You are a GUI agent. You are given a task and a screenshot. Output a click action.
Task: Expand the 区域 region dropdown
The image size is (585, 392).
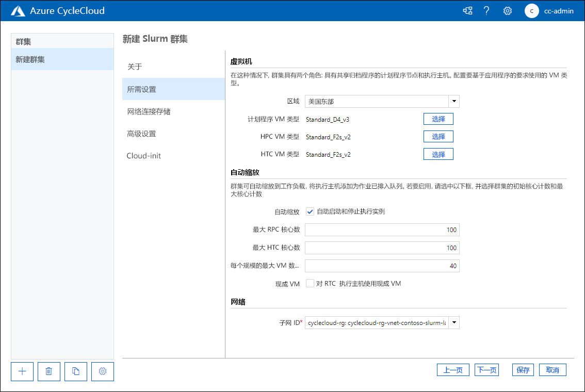[x=454, y=102]
